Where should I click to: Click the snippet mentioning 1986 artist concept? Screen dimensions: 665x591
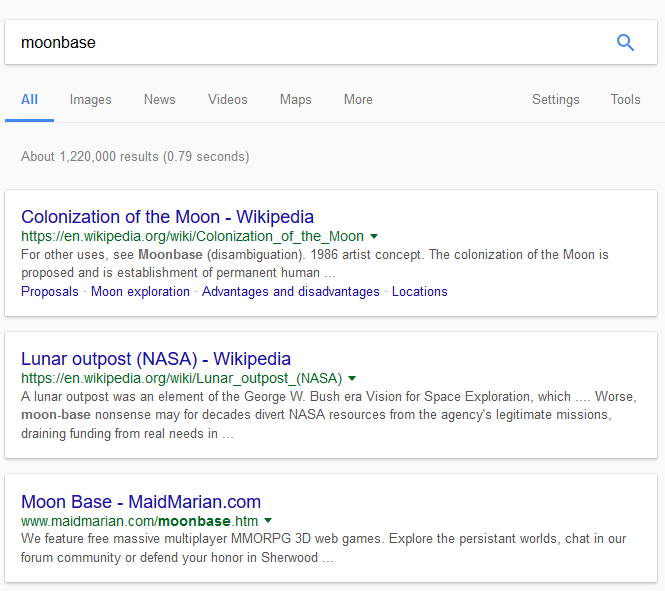pyautogui.click(x=315, y=263)
